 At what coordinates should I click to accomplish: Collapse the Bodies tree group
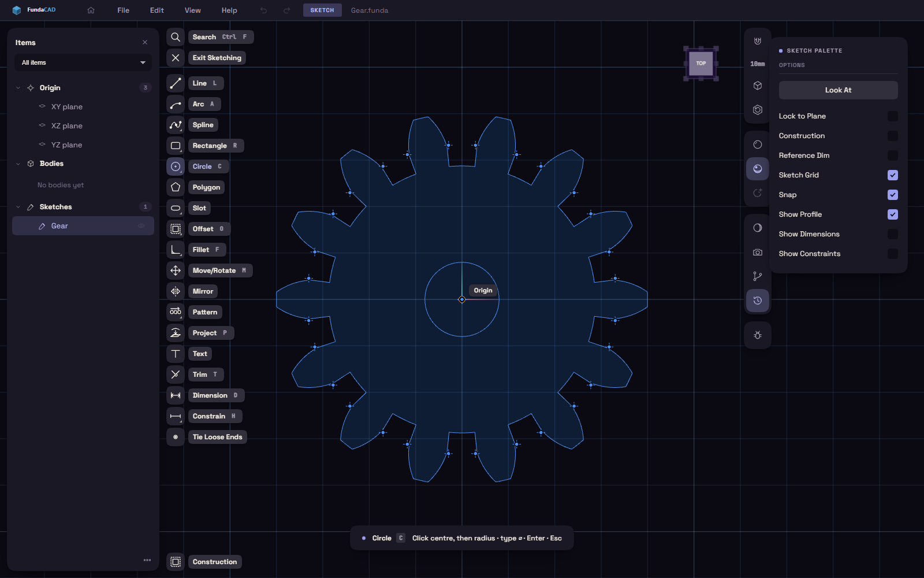click(18, 164)
